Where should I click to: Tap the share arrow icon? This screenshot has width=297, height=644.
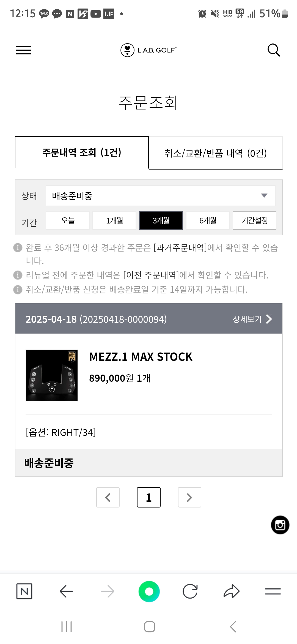(232, 591)
